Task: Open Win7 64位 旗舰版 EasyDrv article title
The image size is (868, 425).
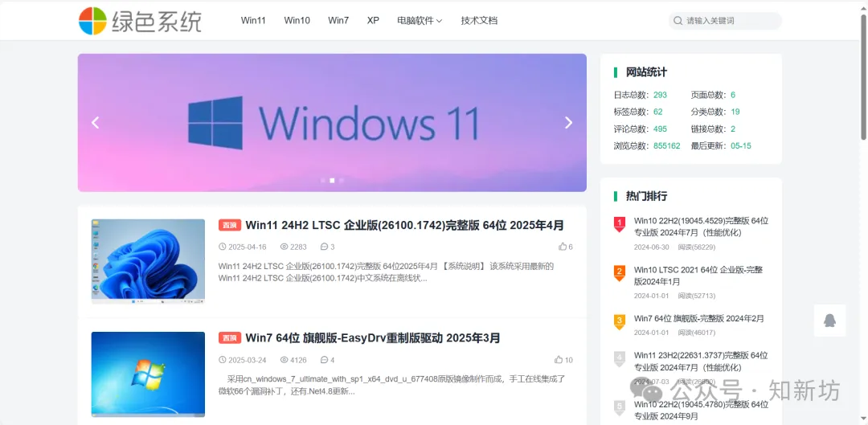Action: click(373, 338)
